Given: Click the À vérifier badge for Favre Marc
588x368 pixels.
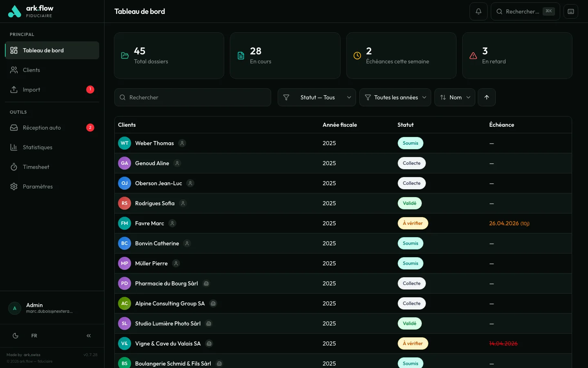Looking at the screenshot, I should point(412,223).
